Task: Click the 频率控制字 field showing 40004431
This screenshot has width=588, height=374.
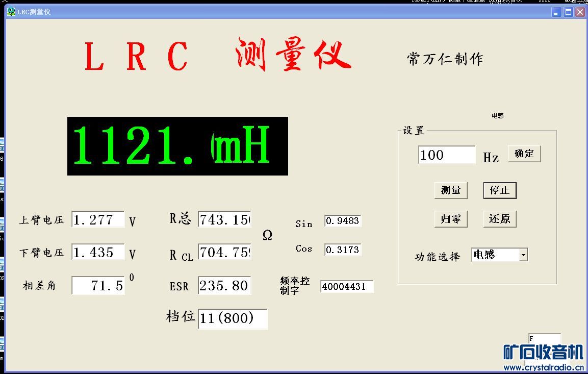Action: click(x=347, y=287)
